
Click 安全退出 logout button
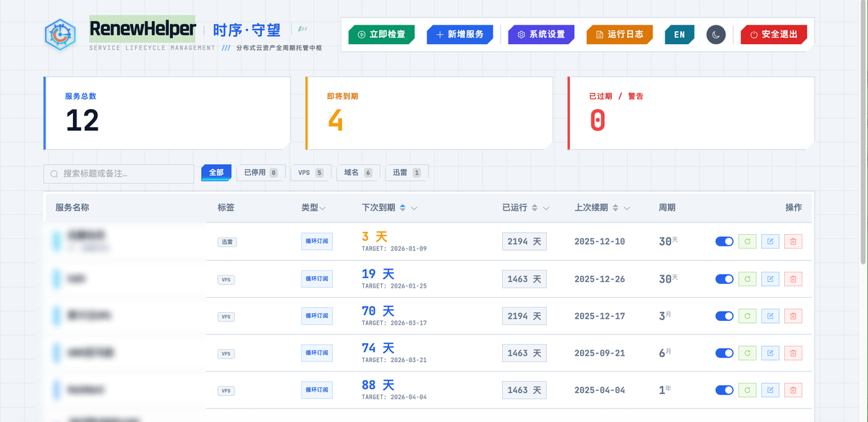point(774,35)
